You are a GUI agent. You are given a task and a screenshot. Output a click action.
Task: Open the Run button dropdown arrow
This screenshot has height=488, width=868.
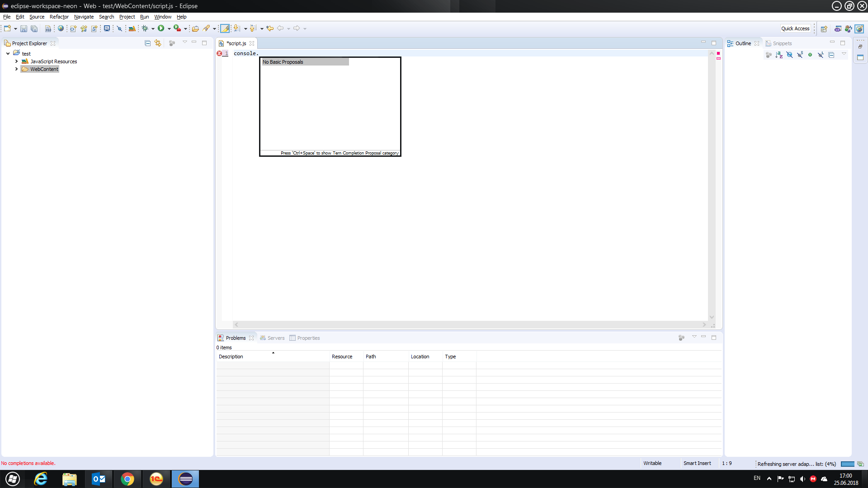tap(170, 29)
